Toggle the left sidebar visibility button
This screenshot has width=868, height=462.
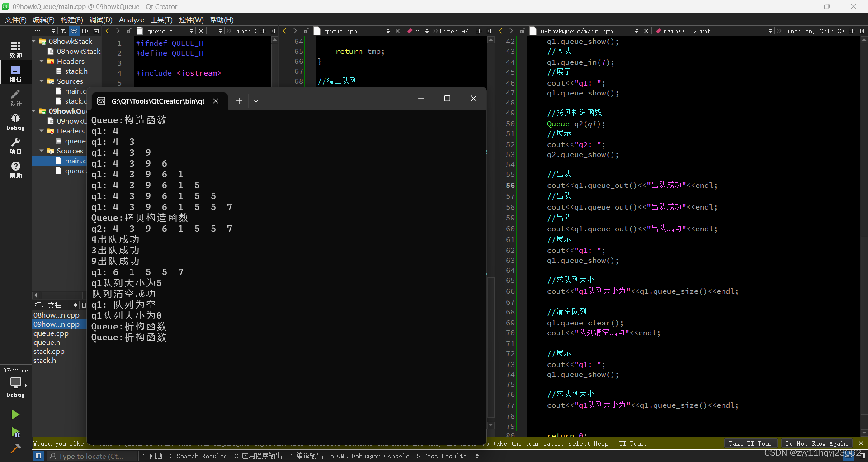(38, 456)
